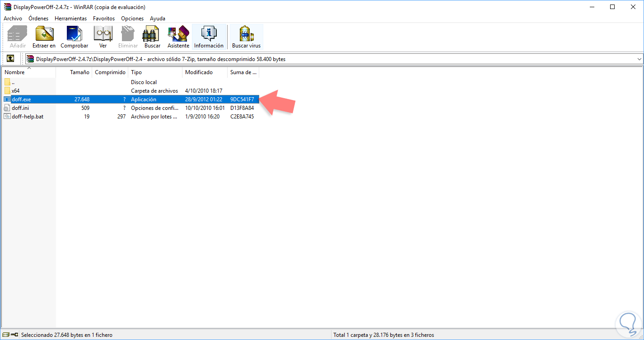Close the WinRAR window
The image size is (644, 340).
[633, 7]
